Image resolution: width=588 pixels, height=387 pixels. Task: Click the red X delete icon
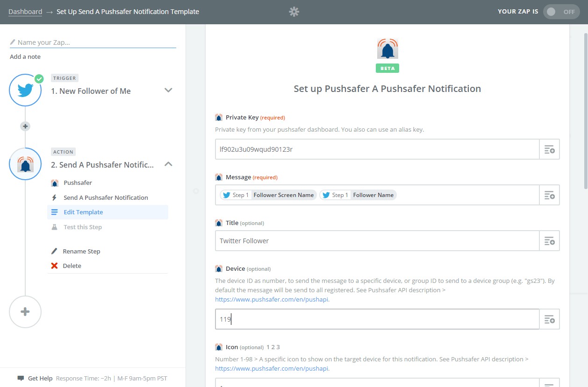(54, 266)
